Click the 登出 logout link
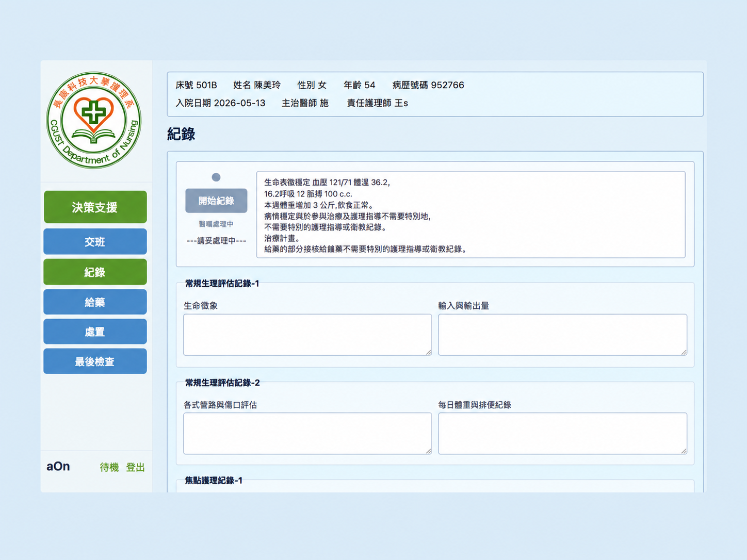 136,467
